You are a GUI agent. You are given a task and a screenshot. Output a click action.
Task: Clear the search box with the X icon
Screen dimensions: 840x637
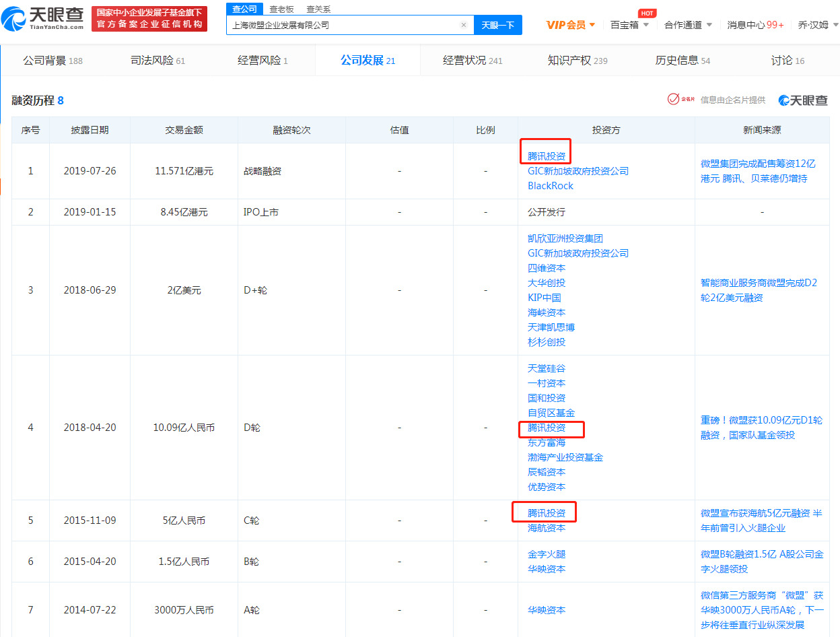point(463,25)
